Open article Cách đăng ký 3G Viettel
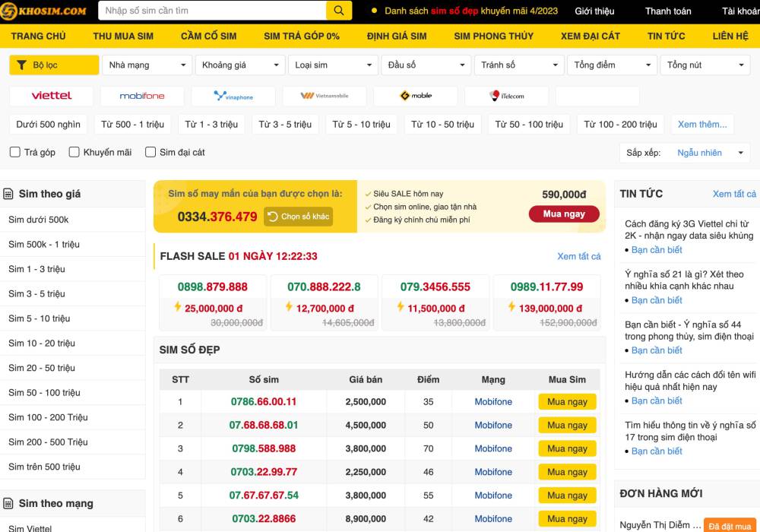This screenshot has width=760, height=532. point(689,230)
